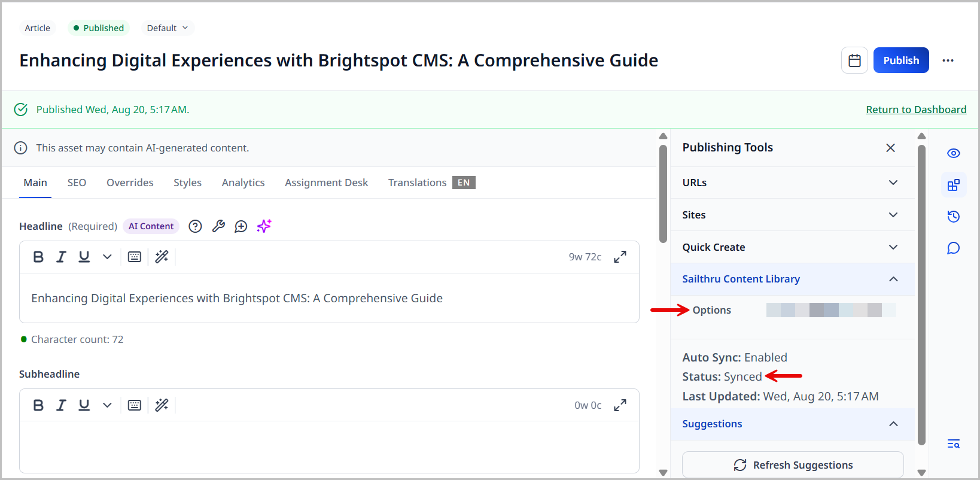
Task: Click the Headline wrench tool icon
Action: [x=218, y=226]
